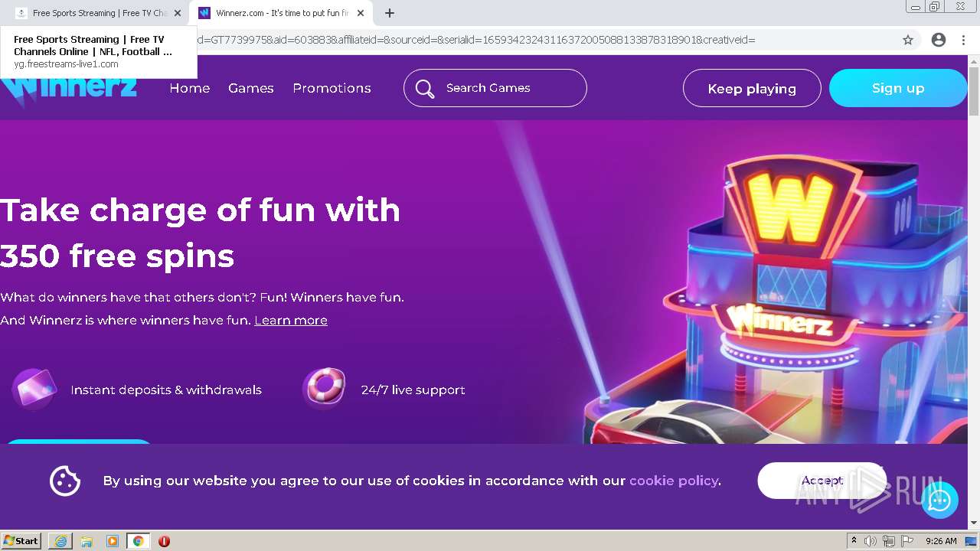Click action center flag tray icon
Image resolution: width=980 pixels, height=551 pixels.
(x=907, y=541)
